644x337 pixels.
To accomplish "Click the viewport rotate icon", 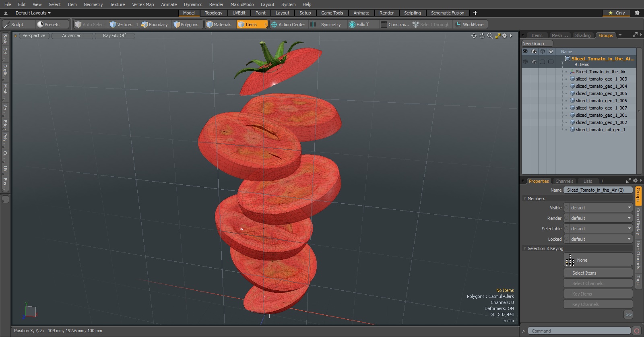I will (x=482, y=36).
